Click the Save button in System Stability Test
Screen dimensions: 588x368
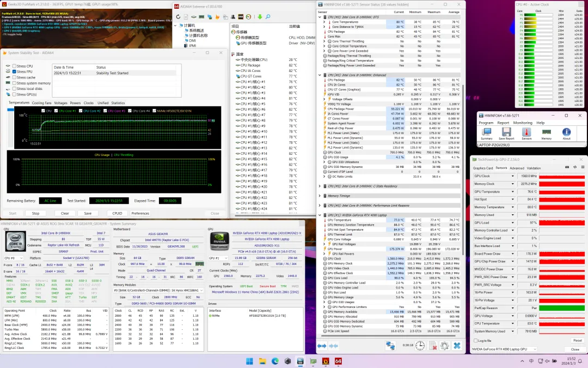click(x=88, y=213)
